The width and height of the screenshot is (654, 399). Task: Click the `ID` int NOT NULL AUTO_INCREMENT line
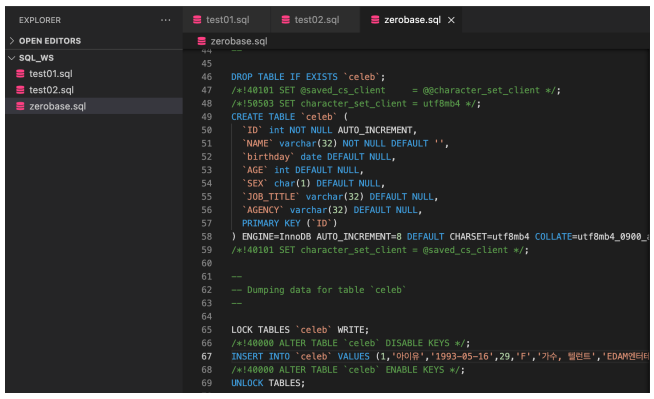coord(329,130)
